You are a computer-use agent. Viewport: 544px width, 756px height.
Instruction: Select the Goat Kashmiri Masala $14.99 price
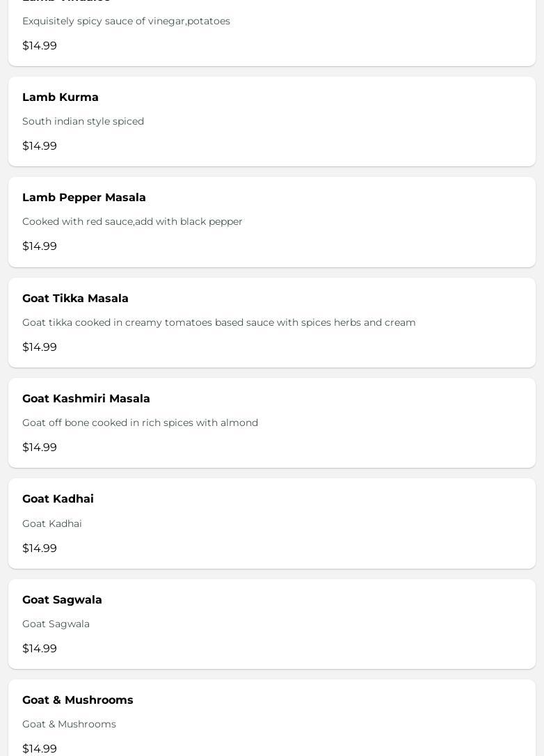tap(40, 448)
